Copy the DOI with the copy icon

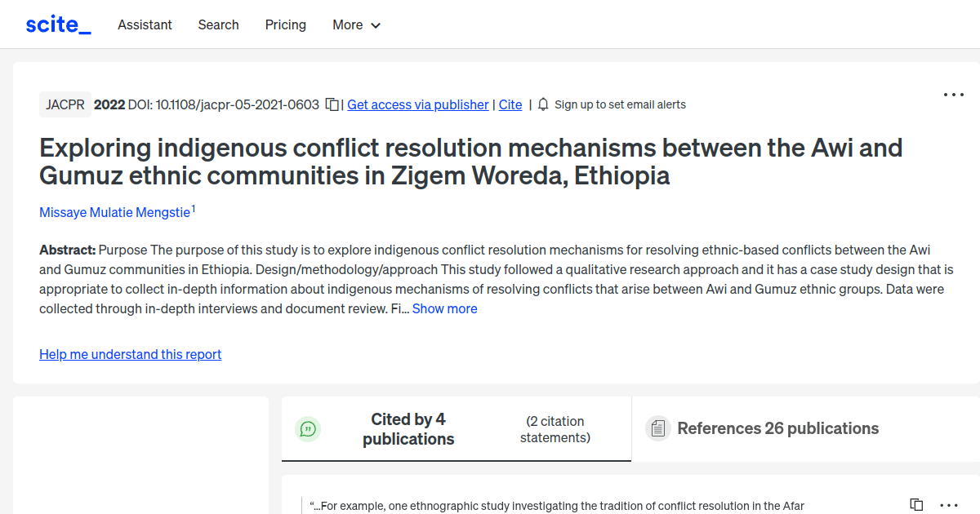point(332,104)
